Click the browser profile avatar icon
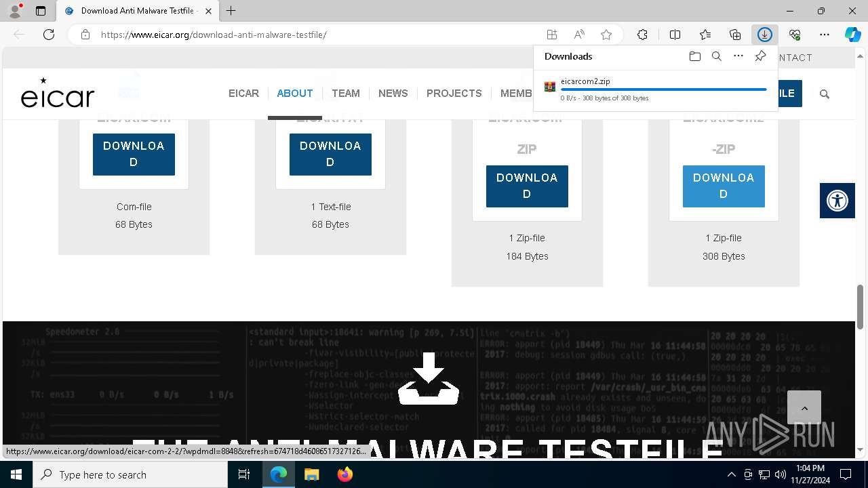Viewport: 868px width, 488px height. pos(15,11)
